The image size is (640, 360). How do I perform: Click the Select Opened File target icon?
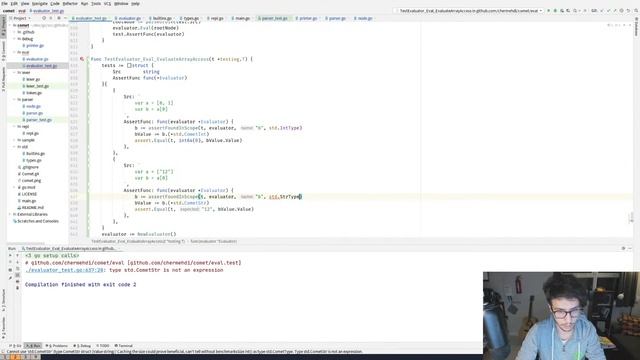44,18
